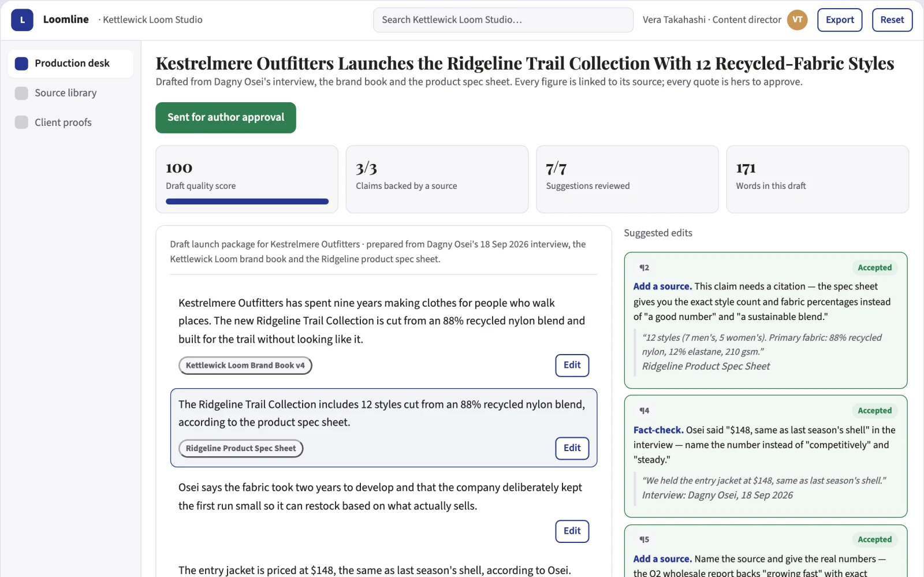Click the draft quality score progress bar
Viewport: 924px width, 577px height.
pos(247,202)
